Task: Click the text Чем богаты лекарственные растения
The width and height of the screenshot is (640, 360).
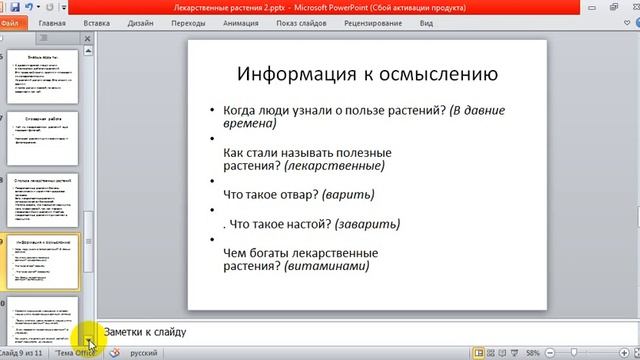Action: point(300,259)
